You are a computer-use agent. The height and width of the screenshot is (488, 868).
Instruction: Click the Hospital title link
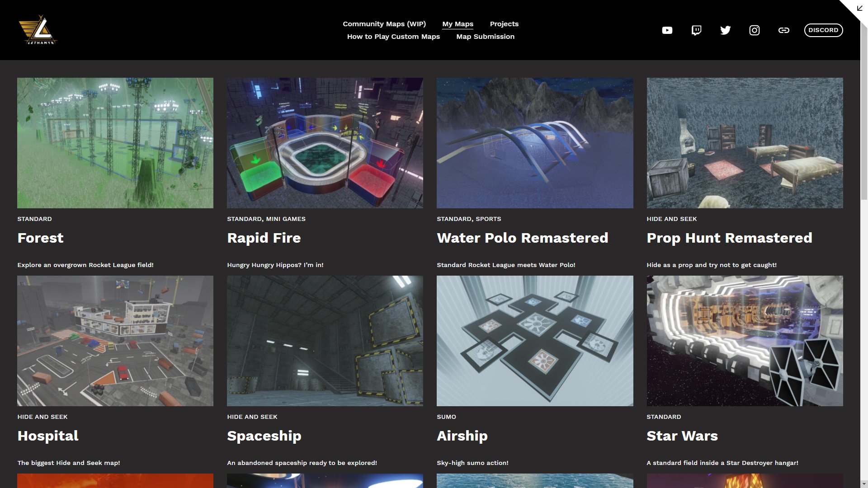tap(48, 436)
